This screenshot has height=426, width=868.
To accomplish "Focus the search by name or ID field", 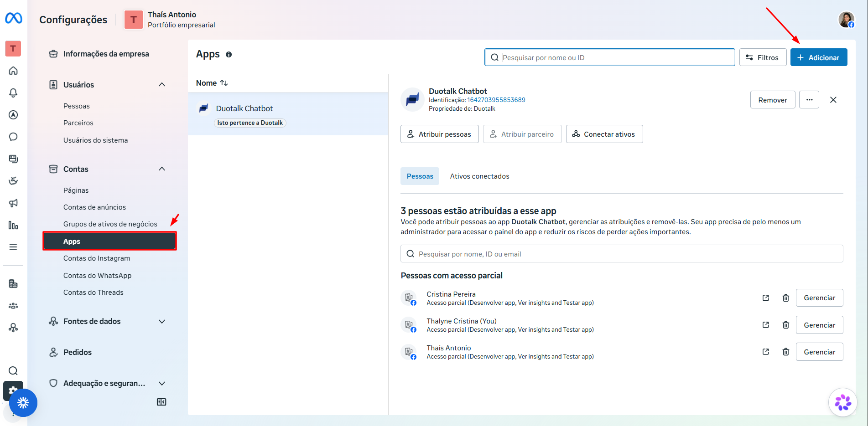I will tap(610, 57).
